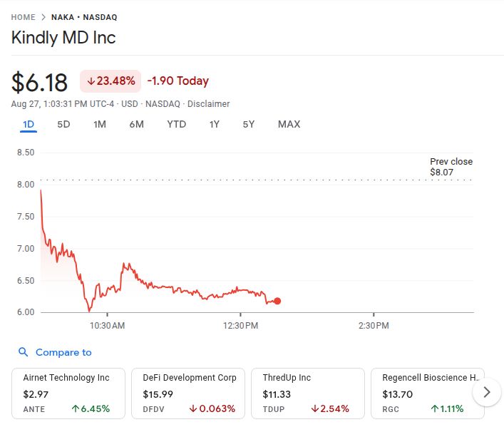Image resolution: width=504 pixels, height=432 pixels.
Task: Select the 6M range tab
Action: [136, 125]
